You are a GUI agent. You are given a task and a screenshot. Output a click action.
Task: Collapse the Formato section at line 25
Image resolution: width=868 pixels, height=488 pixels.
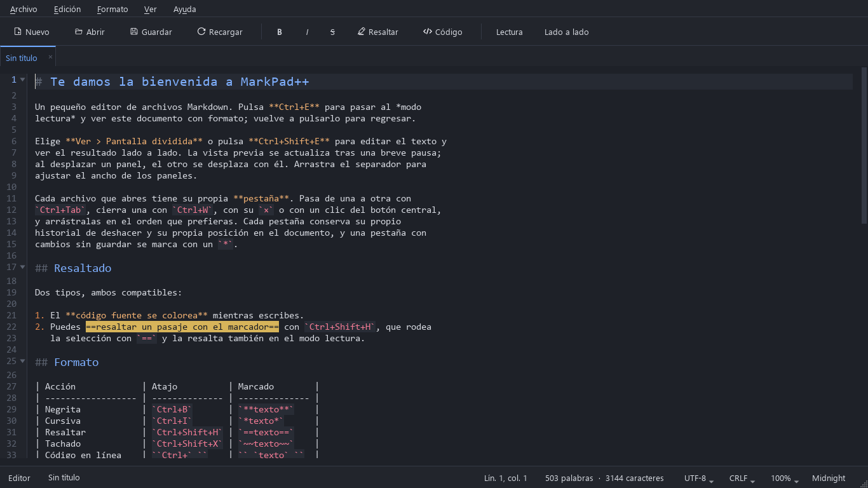tap(23, 361)
